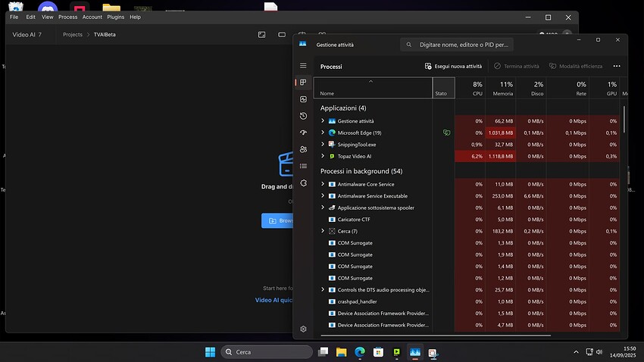Click the Snipping Tool taskbar icon
Viewport: 644px width, 362px height.
pos(433,352)
